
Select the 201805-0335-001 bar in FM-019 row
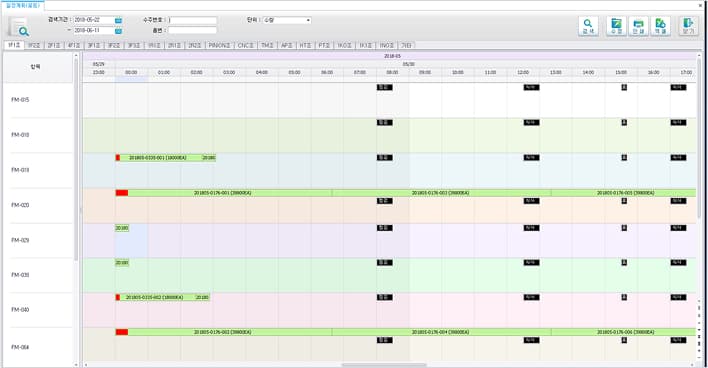[158, 158]
